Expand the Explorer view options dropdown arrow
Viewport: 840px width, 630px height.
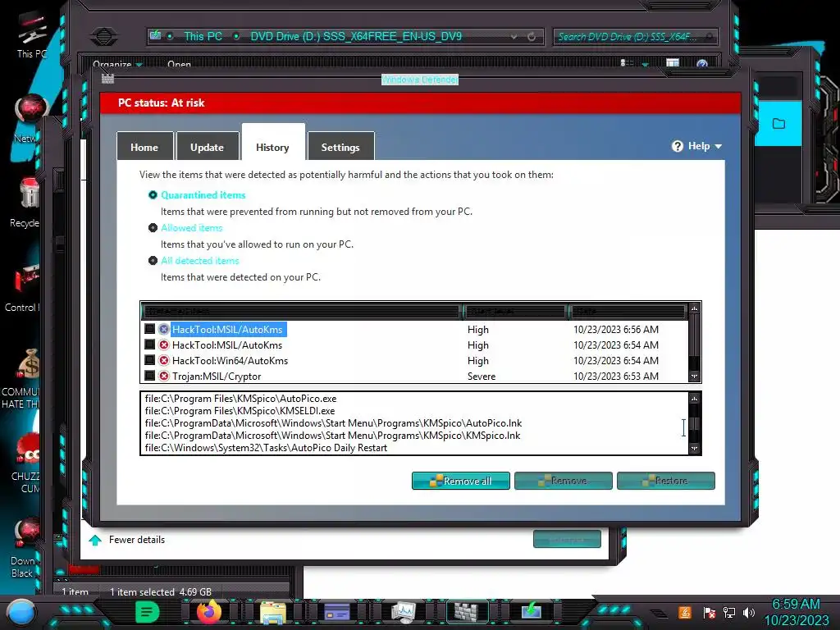[646, 64]
